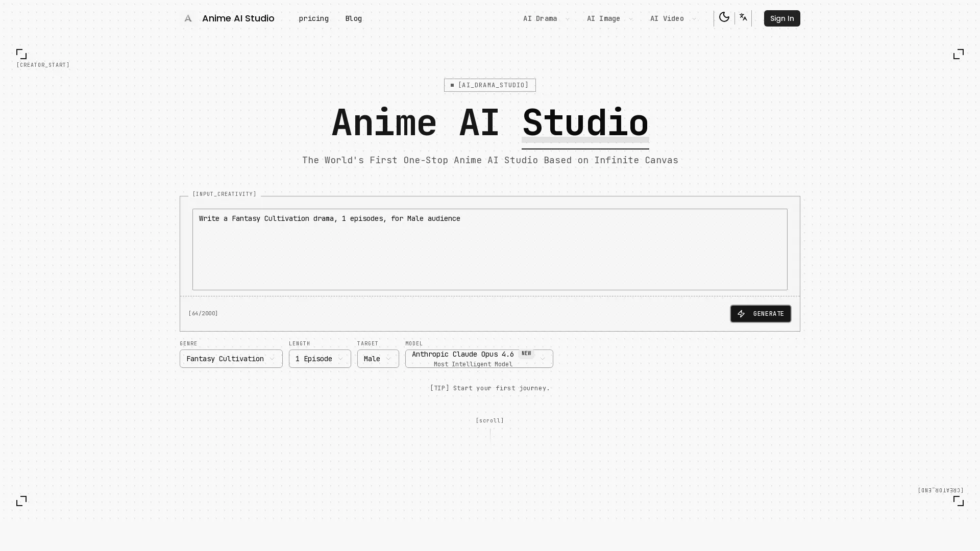
Task: Open the AI Drama menu
Action: (x=545, y=18)
